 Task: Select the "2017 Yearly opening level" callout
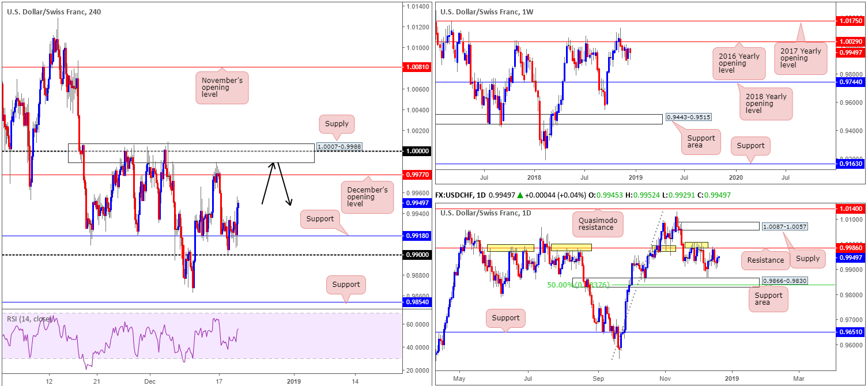(x=802, y=58)
